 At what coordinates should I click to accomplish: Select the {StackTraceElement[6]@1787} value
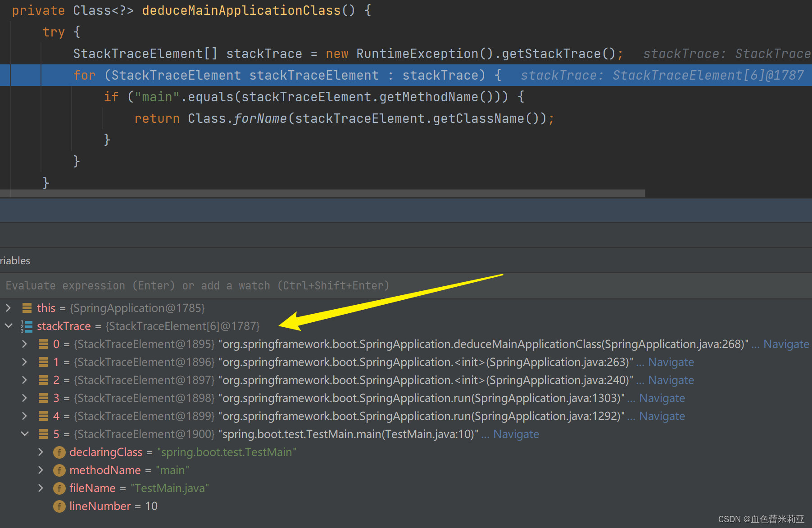coord(183,326)
